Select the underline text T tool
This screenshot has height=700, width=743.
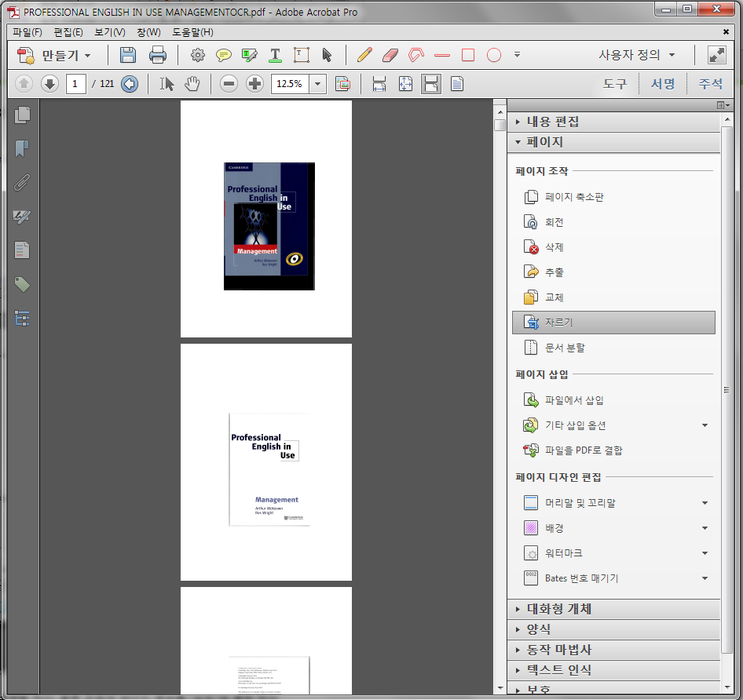pos(275,55)
